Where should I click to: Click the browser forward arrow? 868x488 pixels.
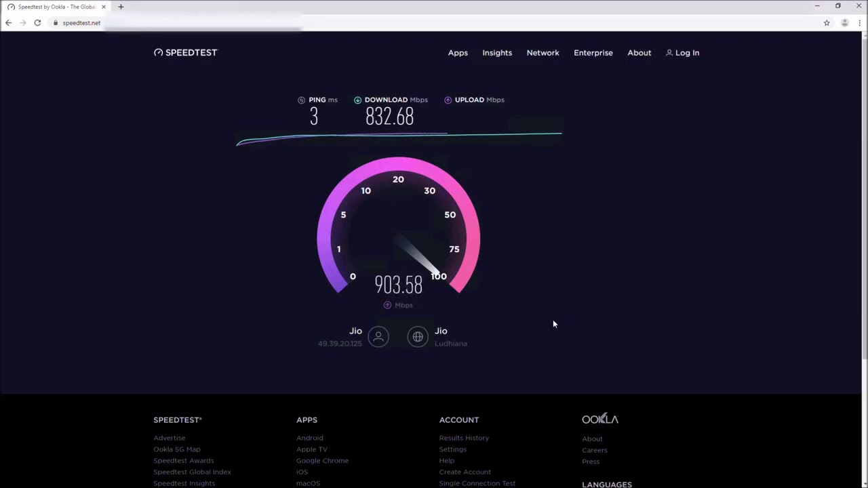click(22, 22)
